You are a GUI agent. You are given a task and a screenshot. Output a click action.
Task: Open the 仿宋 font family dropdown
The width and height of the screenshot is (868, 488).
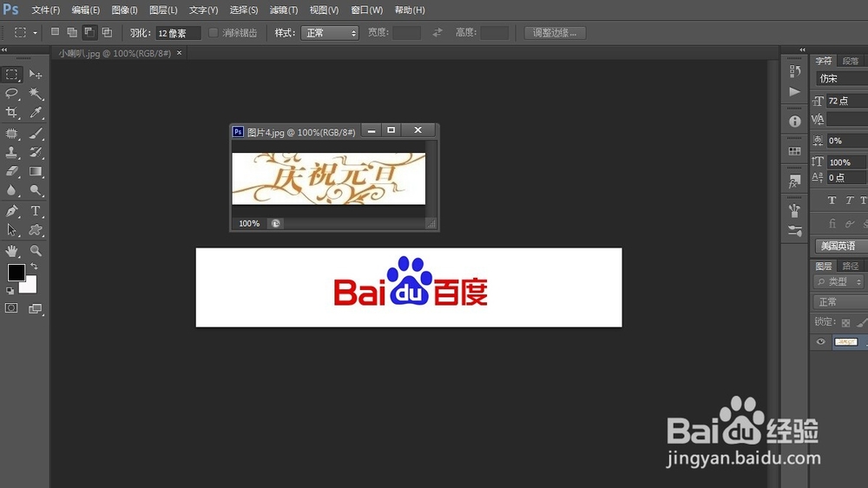[x=841, y=79]
